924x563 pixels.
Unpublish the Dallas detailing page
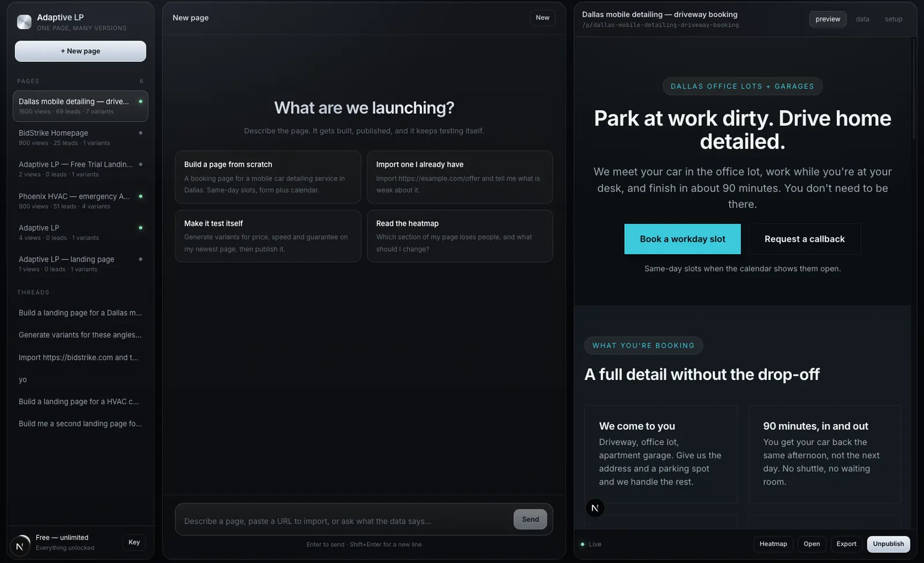[x=888, y=544]
